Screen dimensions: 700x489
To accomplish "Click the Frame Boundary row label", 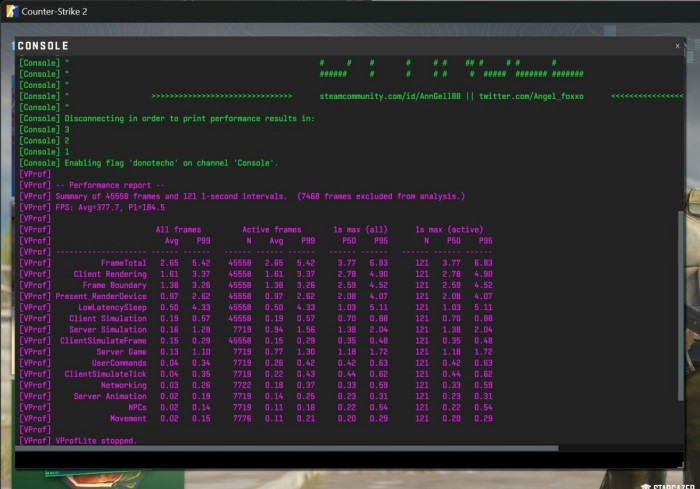I will click(114, 285).
